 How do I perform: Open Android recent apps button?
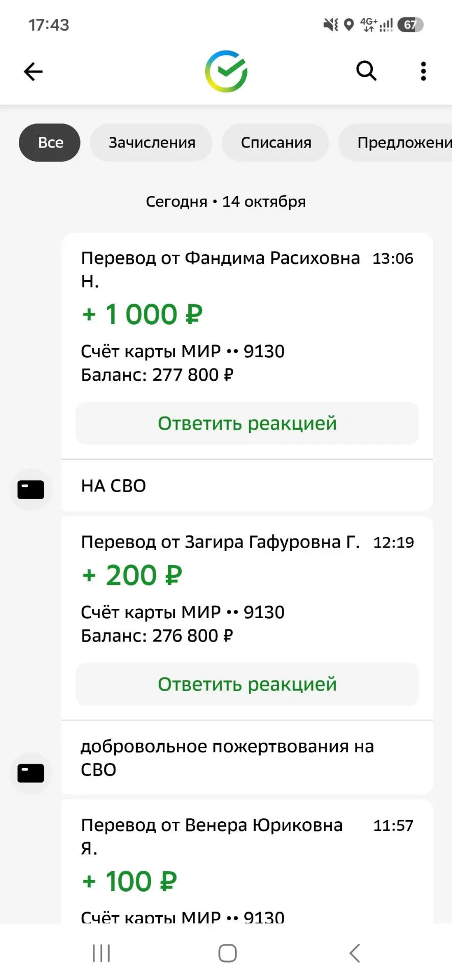(x=101, y=953)
